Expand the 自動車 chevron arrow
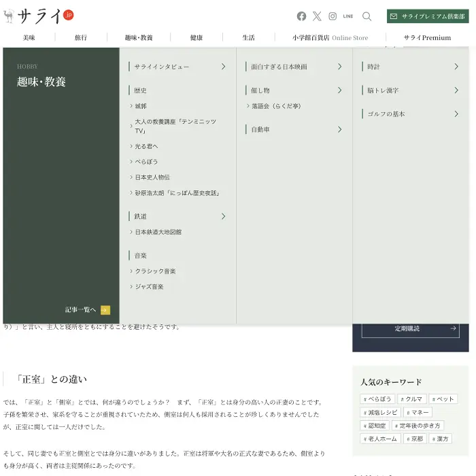Image resolution: width=476 pixels, height=476 pixels. (339, 129)
